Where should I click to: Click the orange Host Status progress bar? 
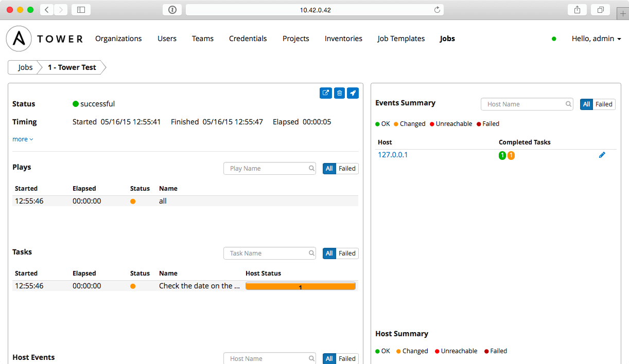[301, 285]
